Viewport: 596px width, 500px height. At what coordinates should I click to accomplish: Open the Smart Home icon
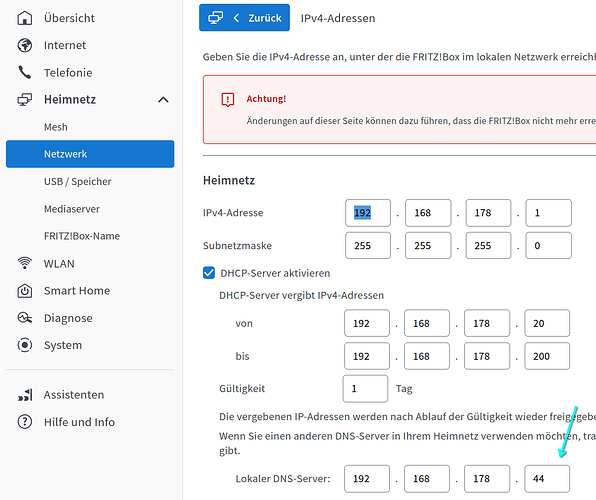(x=25, y=290)
